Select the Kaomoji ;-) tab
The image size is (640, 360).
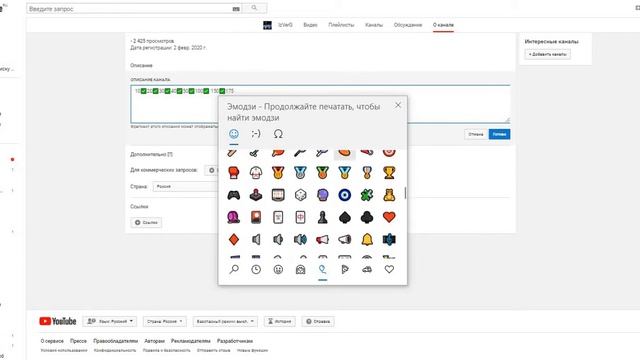coord(256,134)
